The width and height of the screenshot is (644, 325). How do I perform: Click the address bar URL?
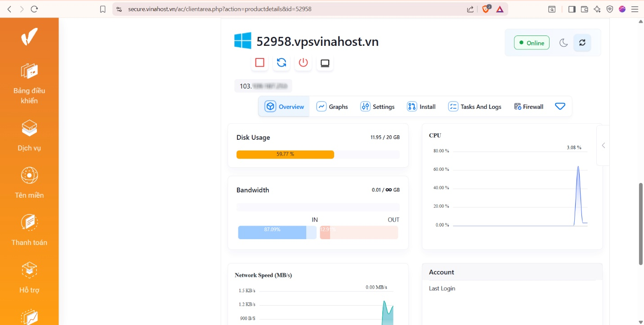(x=220, y=9)
